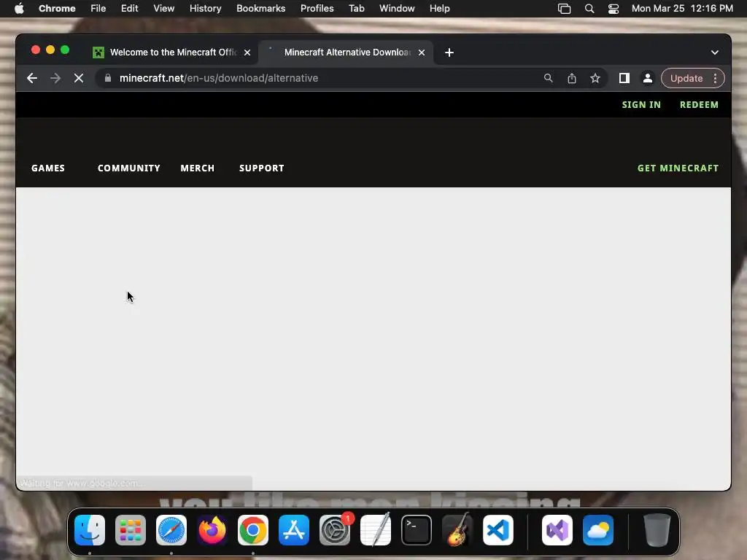Open Visual Studio Code from the Dock
This screenshot has height=560, width=747.
point(498,530)
